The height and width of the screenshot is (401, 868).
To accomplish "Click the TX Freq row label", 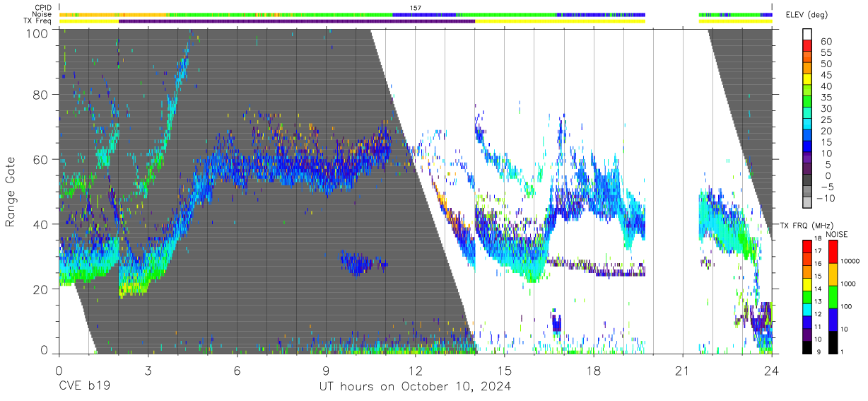I will coord(38,21).
